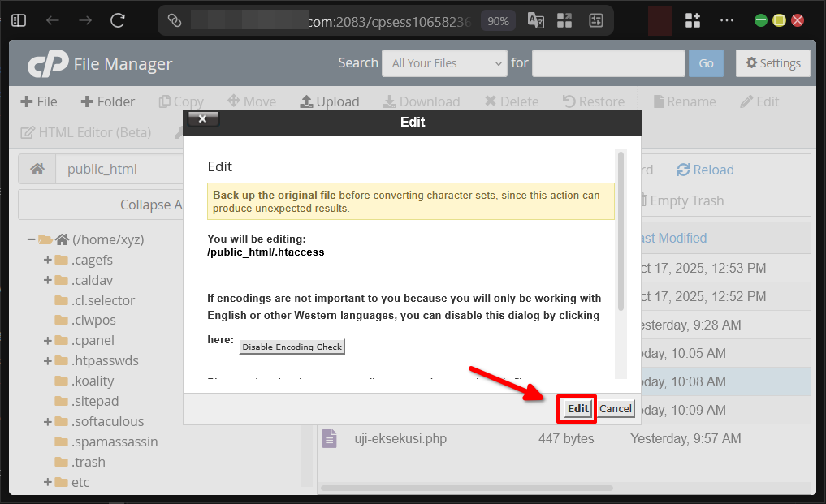Open the Upload tool
The width and height of the screenshot is (826, 504).
coord(329,101)
